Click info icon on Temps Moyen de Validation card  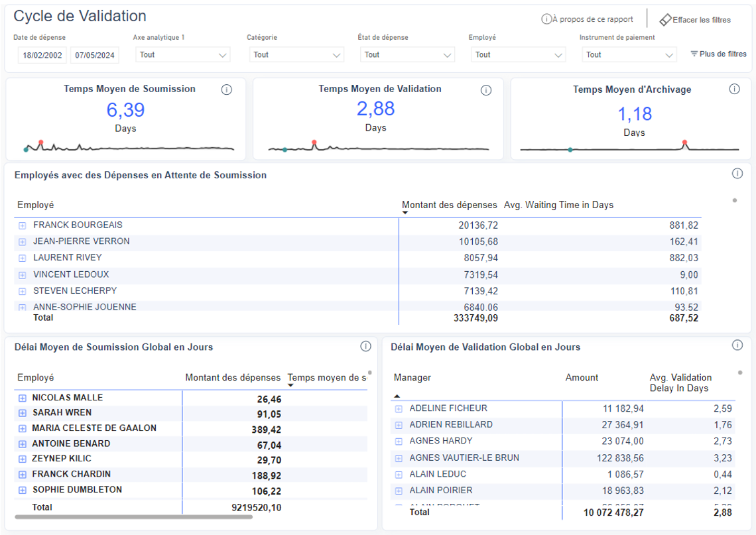[486, 90]
